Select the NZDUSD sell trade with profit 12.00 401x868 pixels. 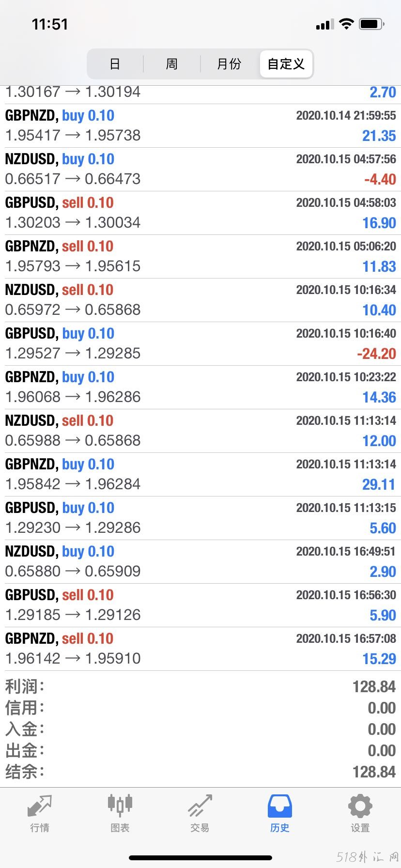tap(200, 431)
